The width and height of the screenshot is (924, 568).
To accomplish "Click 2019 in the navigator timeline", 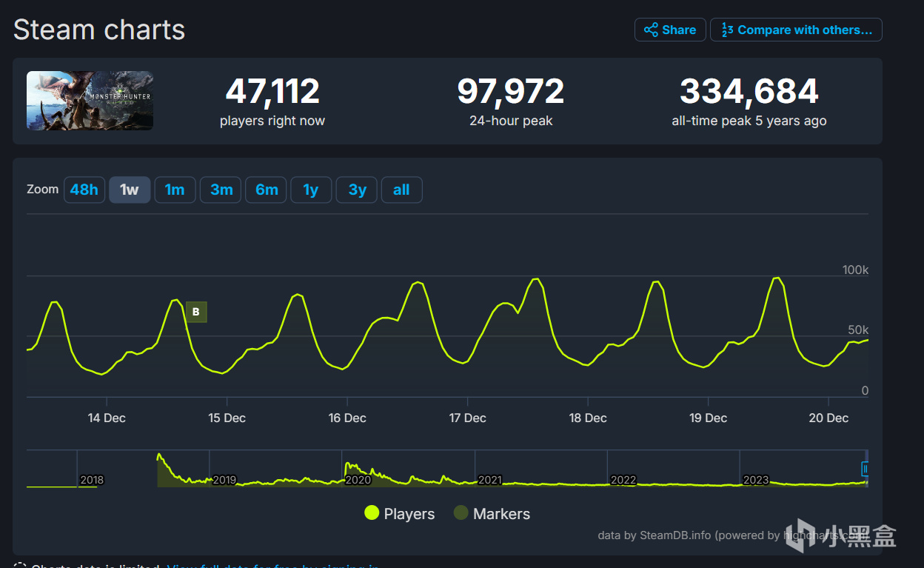I will (x=224, y=480).
